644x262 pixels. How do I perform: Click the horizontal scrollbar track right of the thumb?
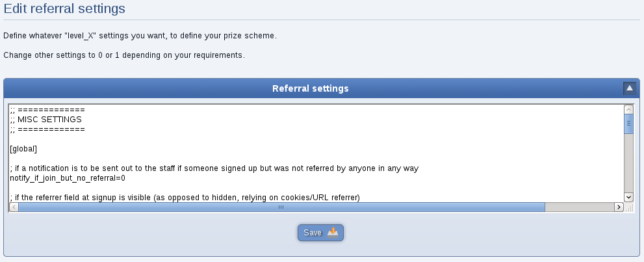tap(579, 207)
